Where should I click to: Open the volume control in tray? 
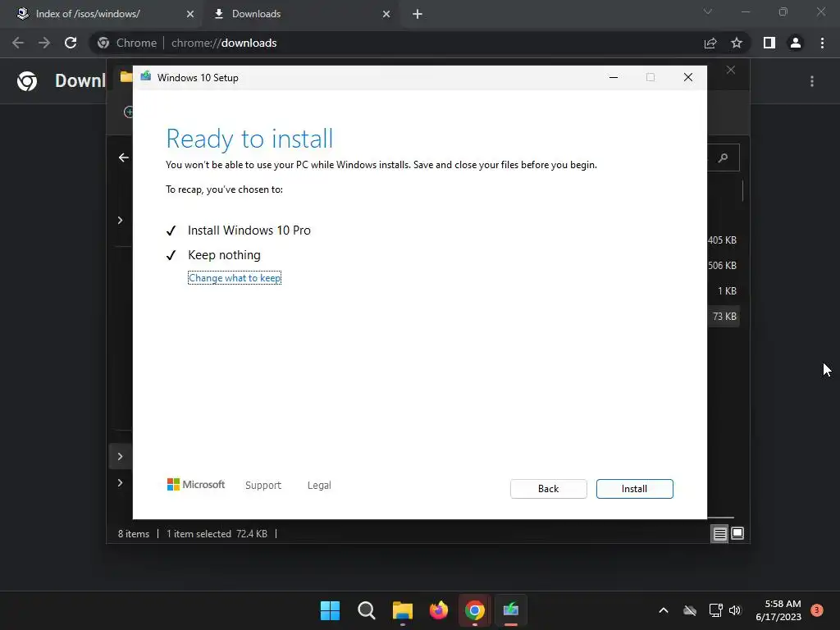(x=735, y=610)
